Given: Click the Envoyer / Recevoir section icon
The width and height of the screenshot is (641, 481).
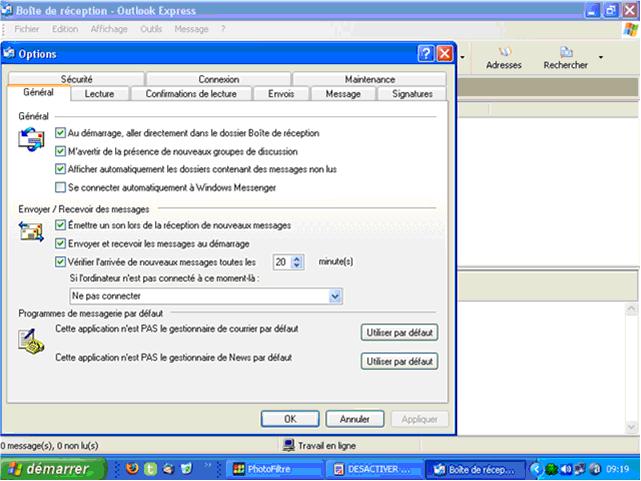Looking at the screenshot, I should pyautogui.click(x=31, y=231).
